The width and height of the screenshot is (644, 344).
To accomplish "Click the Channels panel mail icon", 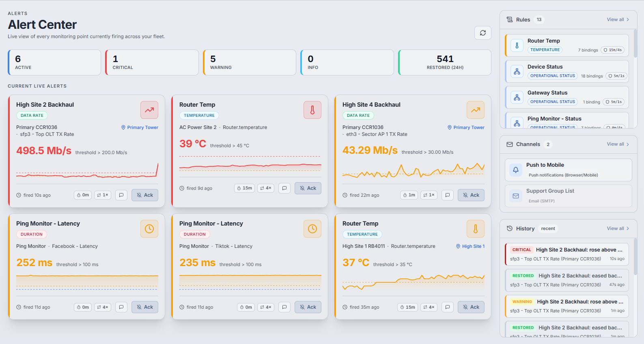I will [x=510, y=144].
